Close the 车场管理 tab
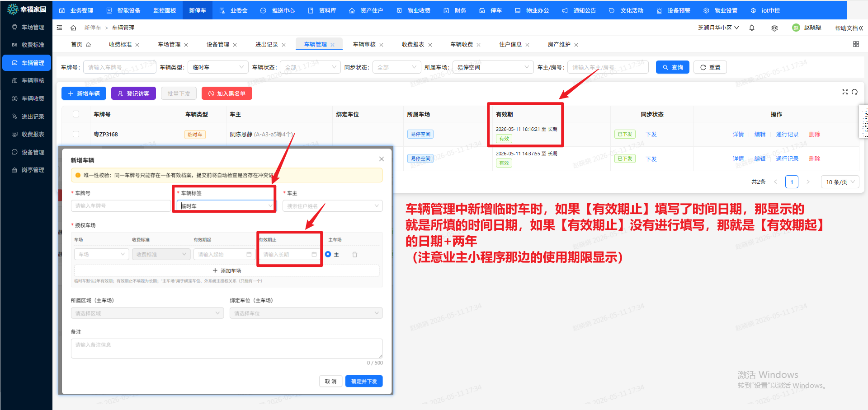 (x=186, y=45)
